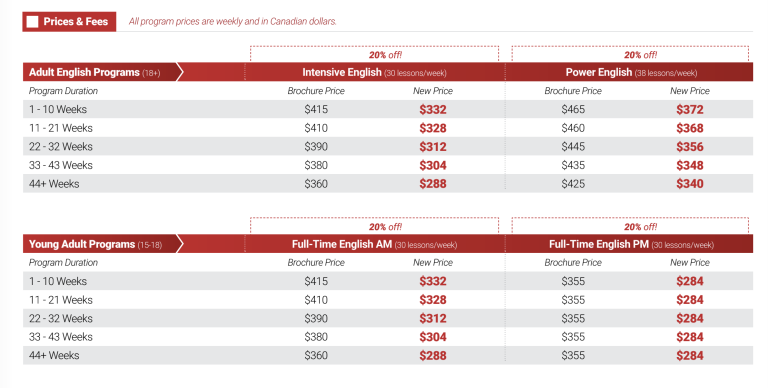Viewport: 768px width, 388px height.
Task: Click the Young Adult Programs arrow header
Action: 103,244
